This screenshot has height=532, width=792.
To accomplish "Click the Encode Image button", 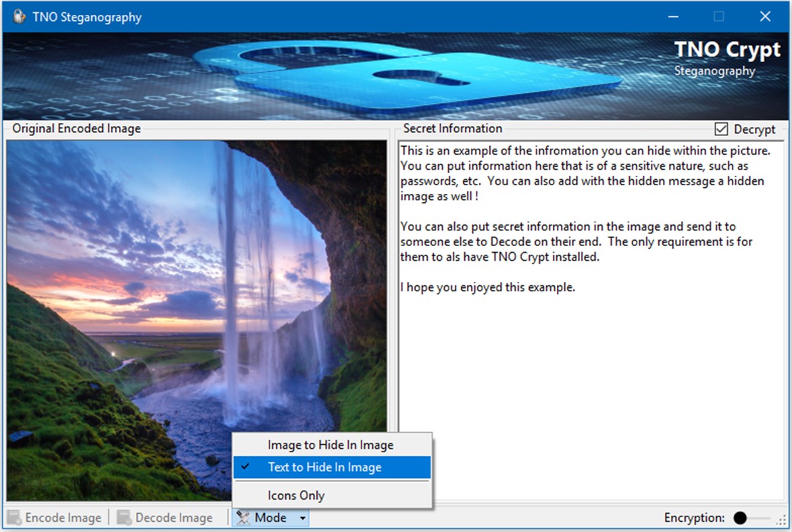I will (x=54, y=517).
